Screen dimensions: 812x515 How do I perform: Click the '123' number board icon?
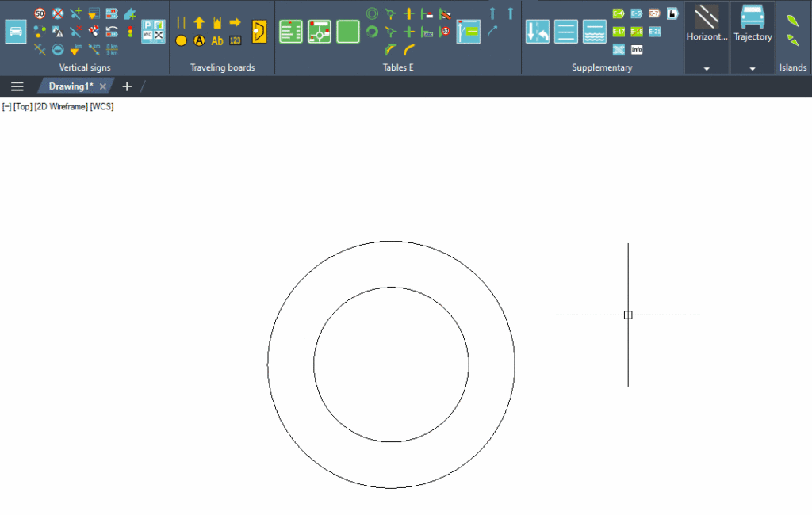(235, 40)
